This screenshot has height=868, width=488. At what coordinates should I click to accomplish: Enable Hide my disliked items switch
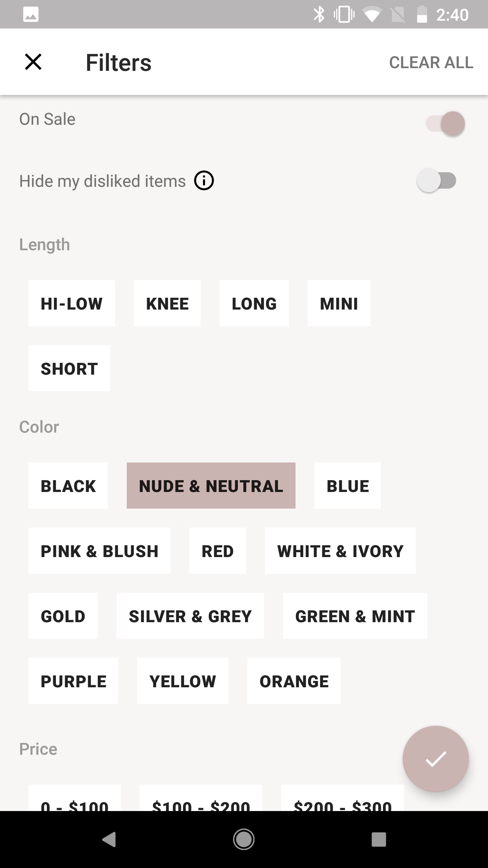pos(436,180)
